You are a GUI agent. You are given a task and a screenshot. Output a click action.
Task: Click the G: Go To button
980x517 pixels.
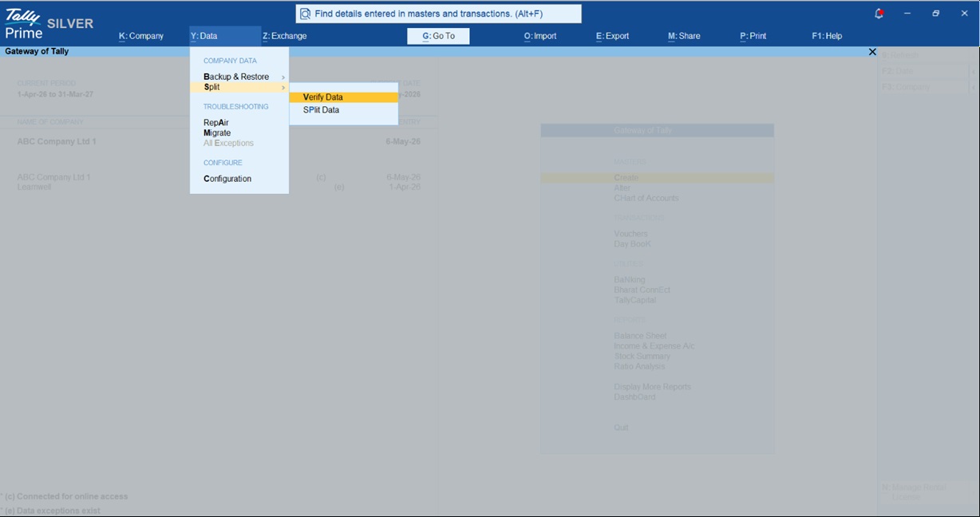pyautogui.click(x=438, y=36)
